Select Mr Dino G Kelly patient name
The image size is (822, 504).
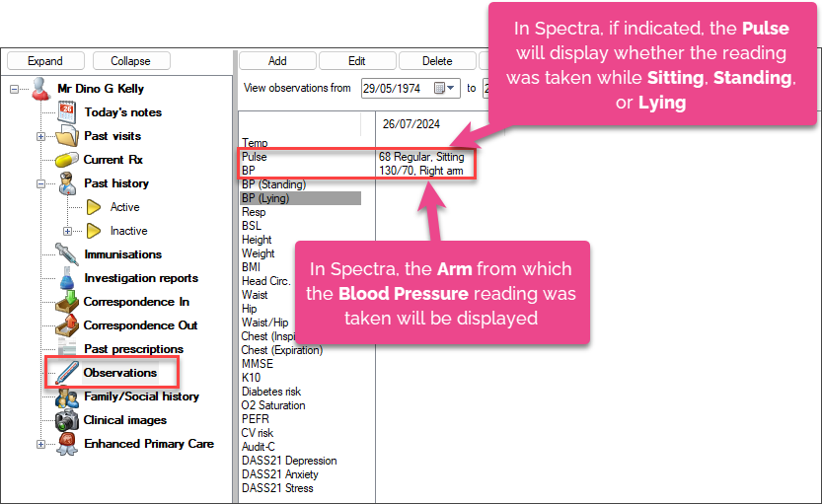click(x=101, y=89)
